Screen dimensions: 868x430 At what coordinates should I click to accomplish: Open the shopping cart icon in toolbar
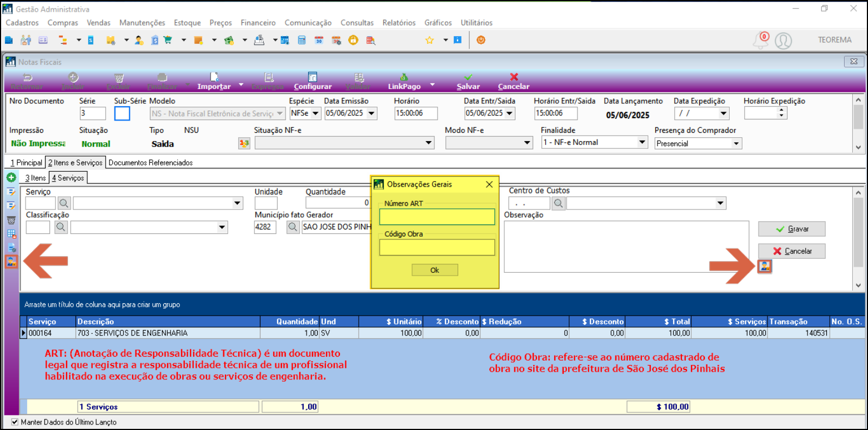[x=168, y=40]
